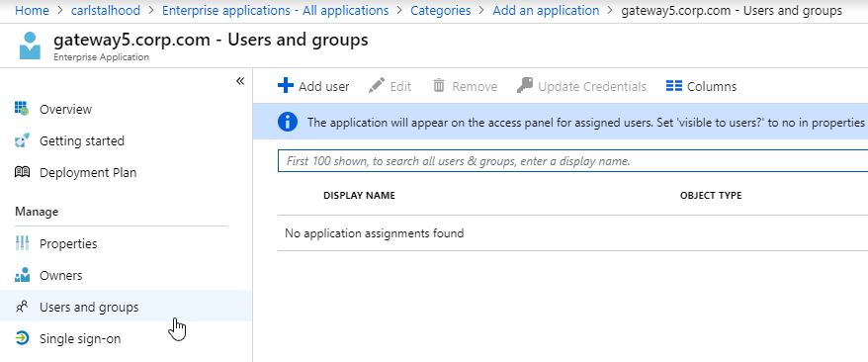Go to Home breadcrumb link
This screenshot has width=868, height=362.
(x=32, y=11)
